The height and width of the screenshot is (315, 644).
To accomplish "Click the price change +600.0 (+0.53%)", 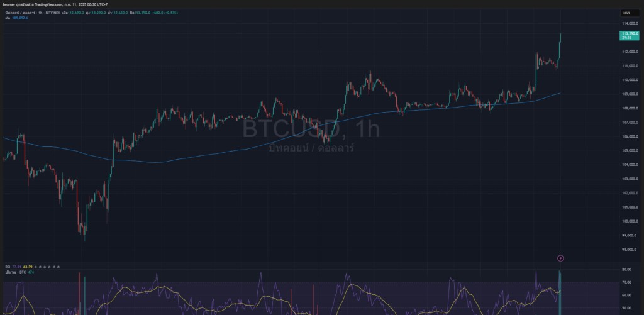I will 165,13.
